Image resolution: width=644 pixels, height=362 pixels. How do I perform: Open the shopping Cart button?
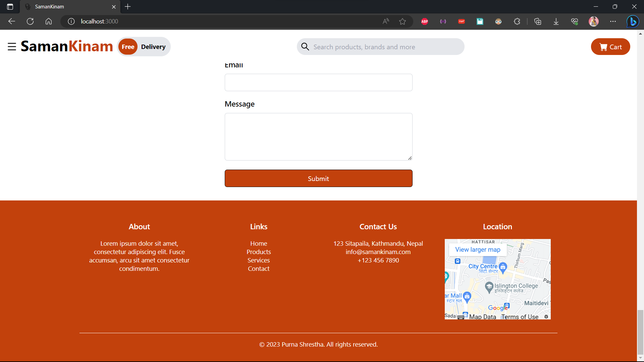tap(610, 47)
